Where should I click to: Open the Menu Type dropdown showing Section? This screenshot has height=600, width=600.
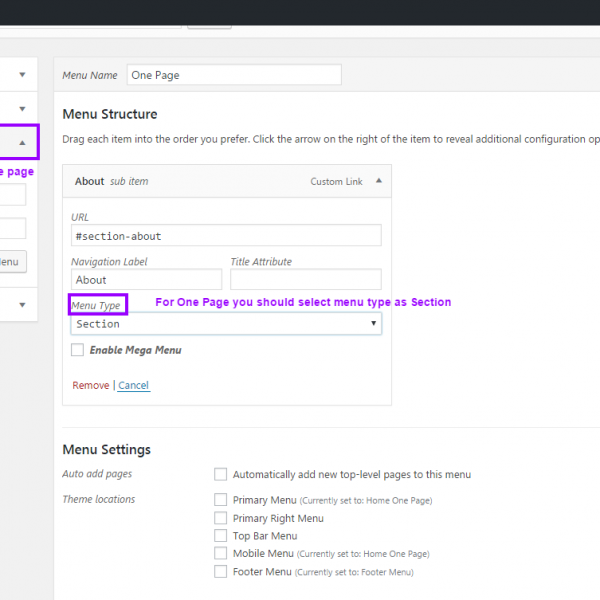(x=226, y=324)
